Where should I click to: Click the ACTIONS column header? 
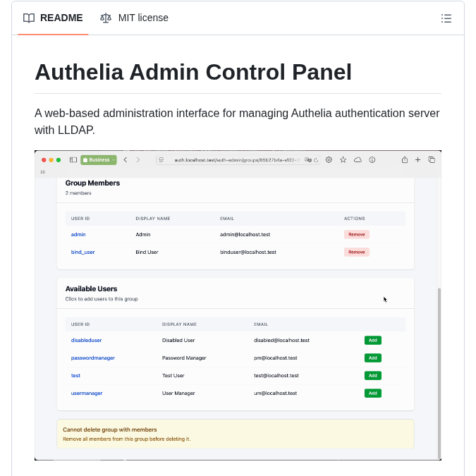(354, 219)
